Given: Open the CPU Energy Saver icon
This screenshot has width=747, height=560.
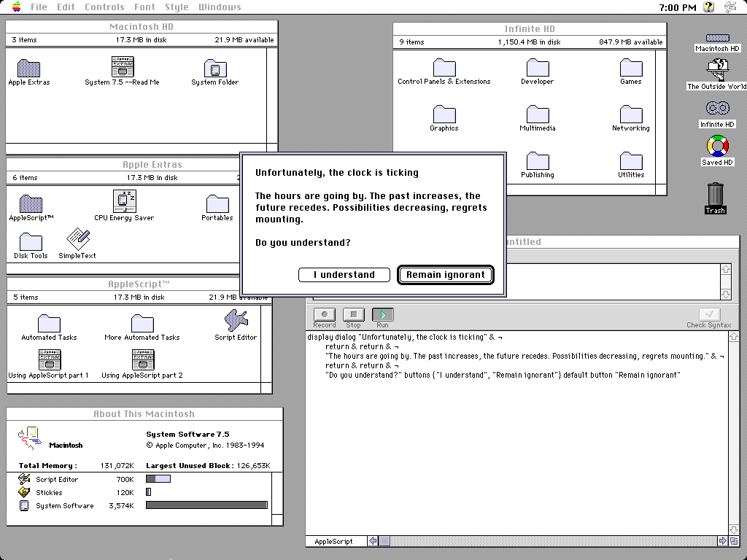Looking at the screenshot, I should tap(124, 201).
